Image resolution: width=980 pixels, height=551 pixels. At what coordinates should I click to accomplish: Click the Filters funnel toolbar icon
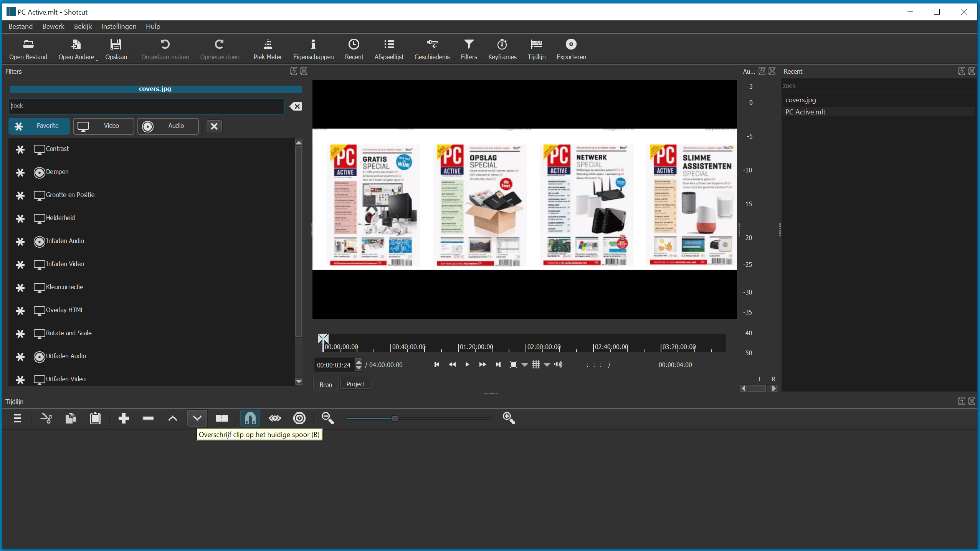pos(469,50)
